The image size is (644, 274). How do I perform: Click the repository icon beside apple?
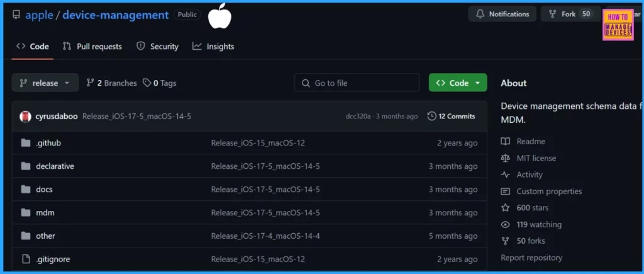[x=16, y=15]
